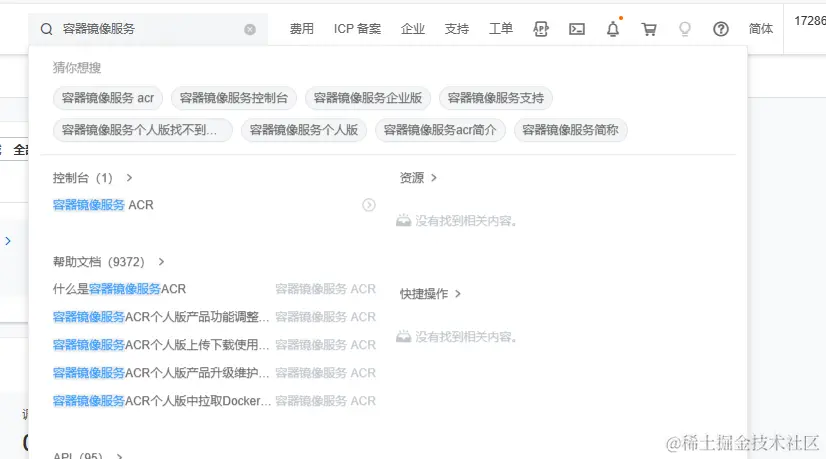Screen dimensions: 826x459
Task: Open doc ACR个人版上传下载使用
Action: pyautogui.click(x=161, y=345)
